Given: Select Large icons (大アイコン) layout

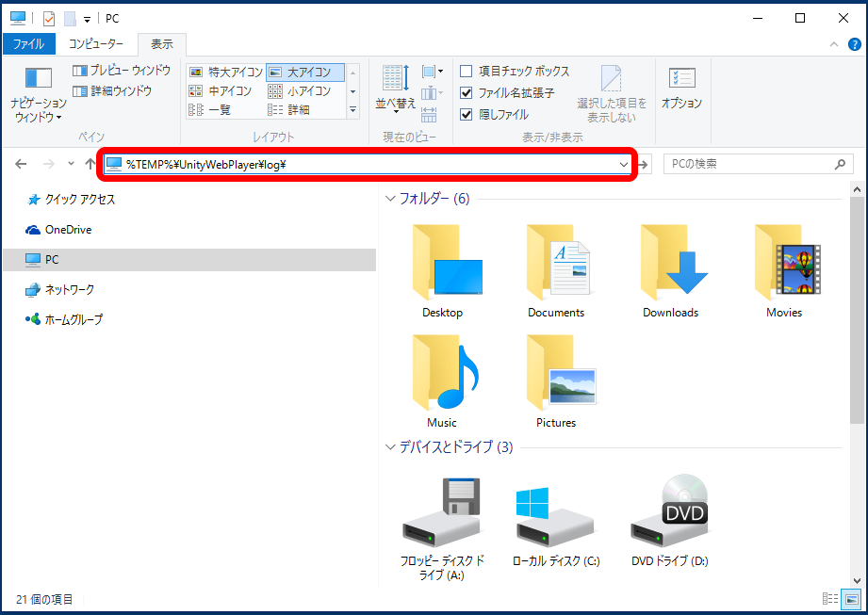Looking at the screenshot, I should [x=305, y=72].
